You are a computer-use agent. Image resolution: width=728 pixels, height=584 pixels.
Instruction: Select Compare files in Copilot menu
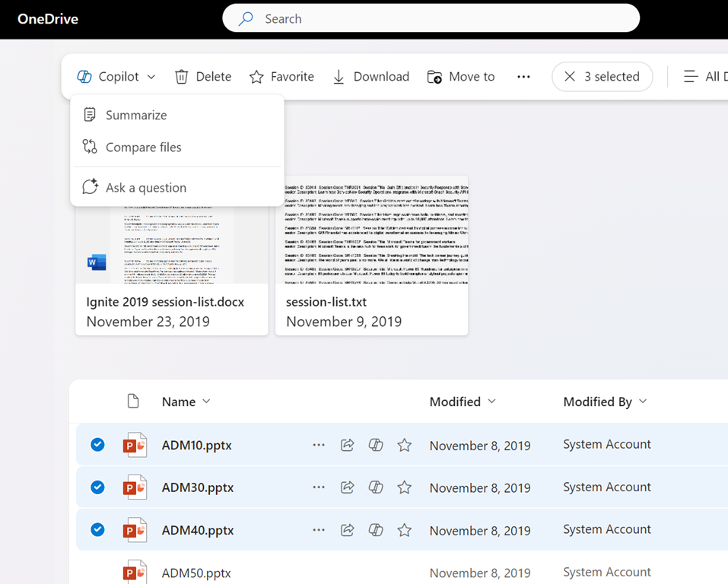click(x=143, y=148)
